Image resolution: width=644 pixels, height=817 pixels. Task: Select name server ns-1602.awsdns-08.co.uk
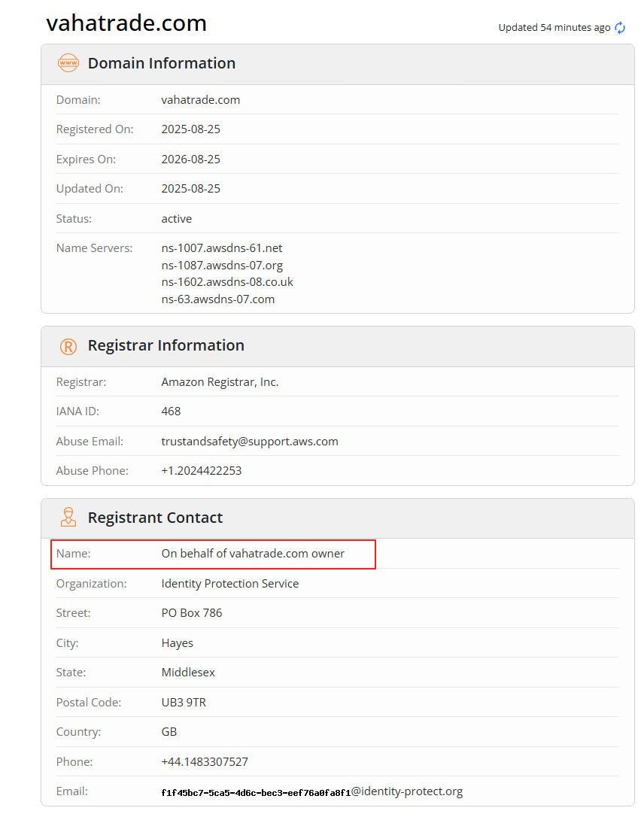pos(227,282)
